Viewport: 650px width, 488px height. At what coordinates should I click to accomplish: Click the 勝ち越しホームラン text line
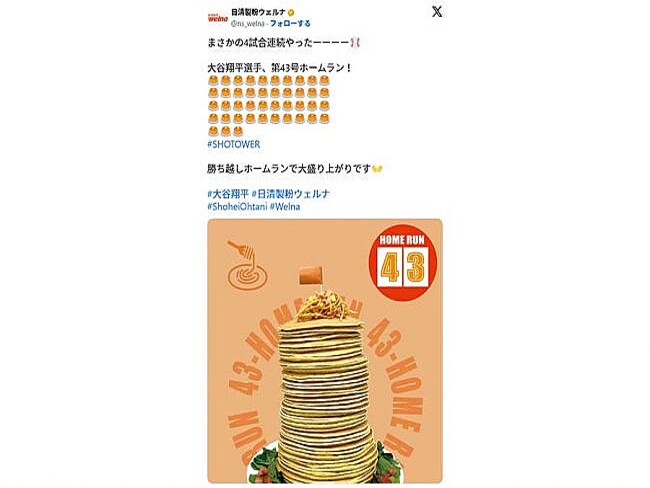point(295,169)
